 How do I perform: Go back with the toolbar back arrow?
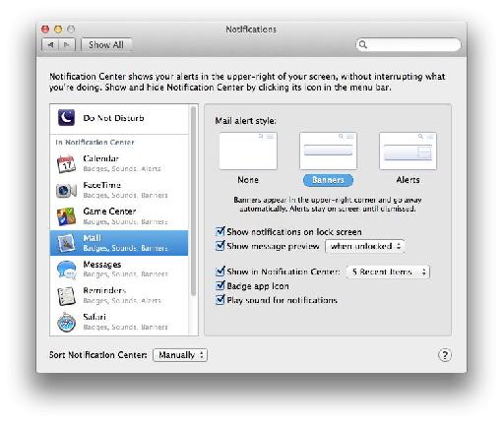tap(50, 44)
